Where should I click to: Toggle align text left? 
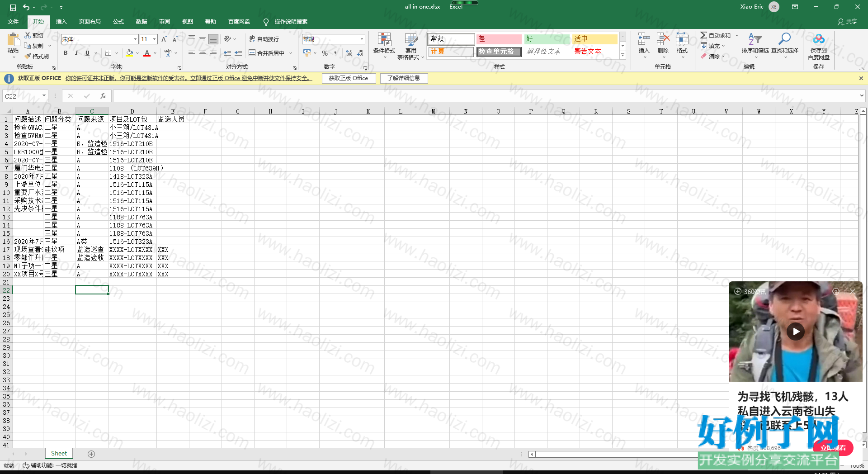[192, 53]
